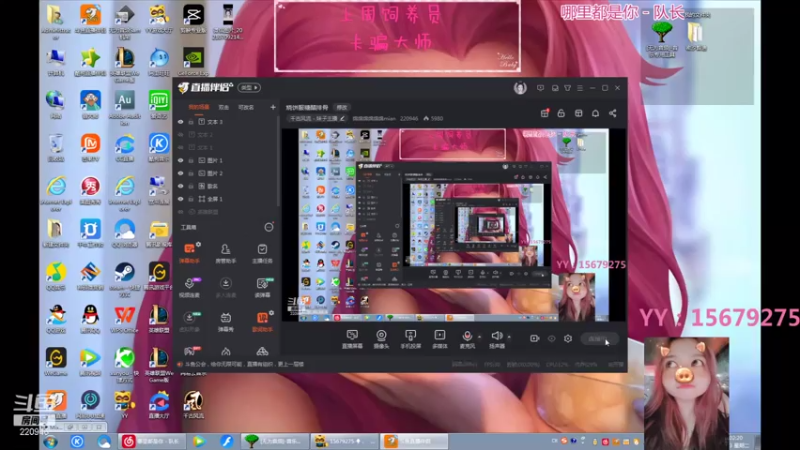Click the layer list vertical scrollbar

(279, 161)
